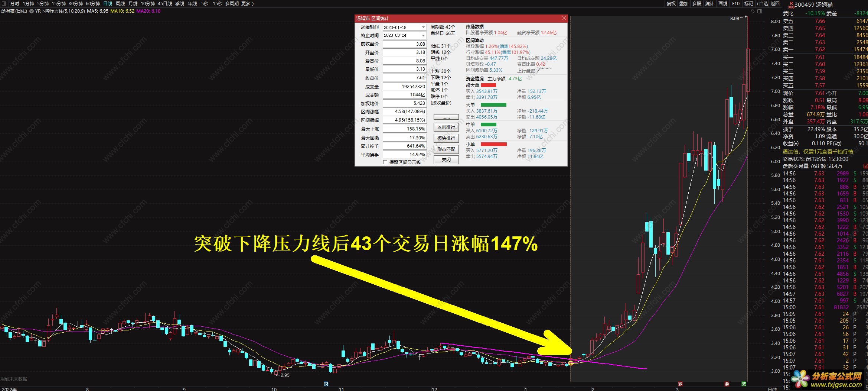Open the 终止时间 date dropdown
Image resolution: width=868 pixels, height=391 pixels.
pos(423,35)
